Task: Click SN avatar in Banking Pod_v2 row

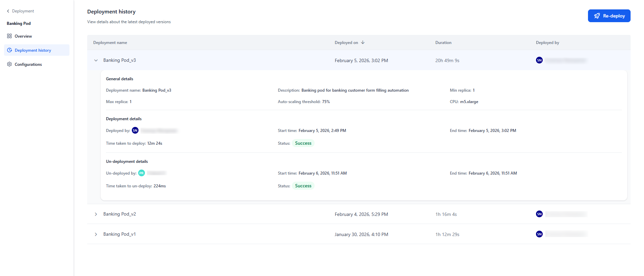Action: tap(539, 214)
